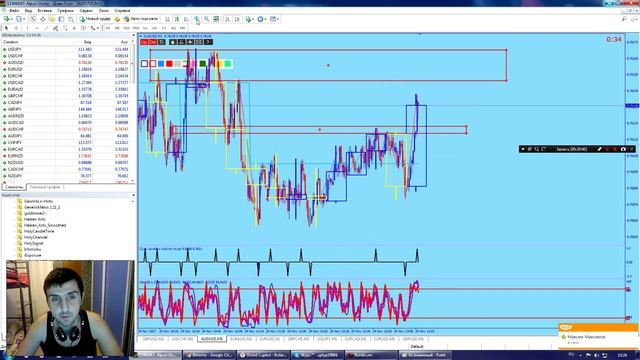Select HolyChannel indicator in Navigator
Image resolution: width=640 pixels, height=360 pixels.
(36, 237)
